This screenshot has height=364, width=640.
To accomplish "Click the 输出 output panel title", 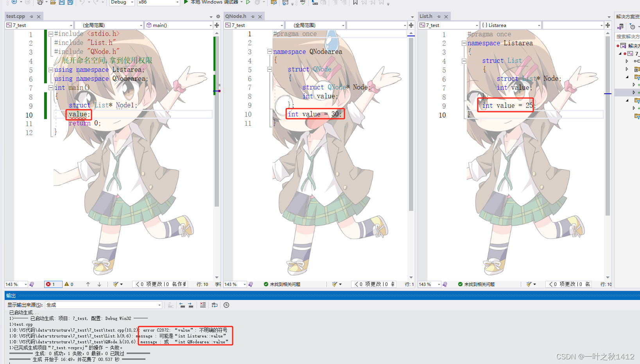I will tap(11, 296).
